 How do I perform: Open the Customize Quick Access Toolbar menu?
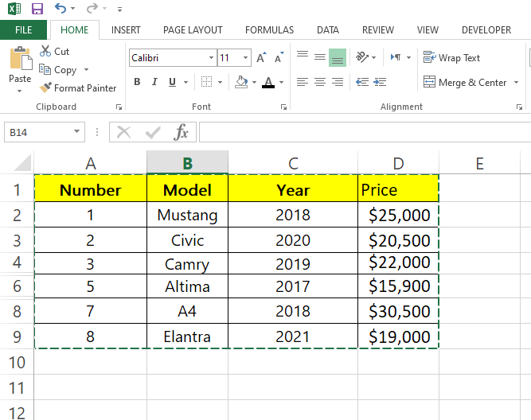(119, 10)
